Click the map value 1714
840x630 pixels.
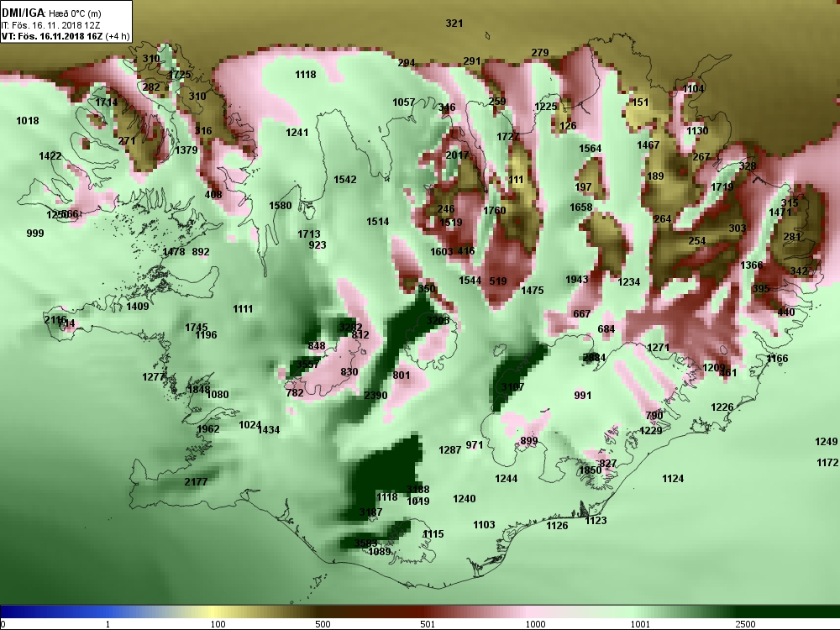click(x=107, y=102)
